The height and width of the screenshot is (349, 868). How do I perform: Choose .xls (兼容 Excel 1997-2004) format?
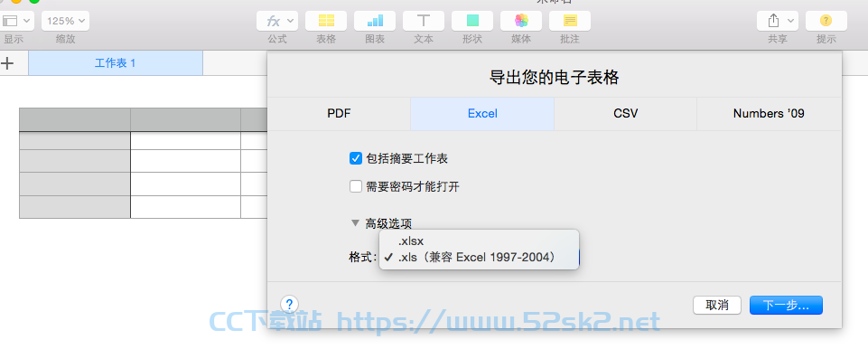(479, 258)
